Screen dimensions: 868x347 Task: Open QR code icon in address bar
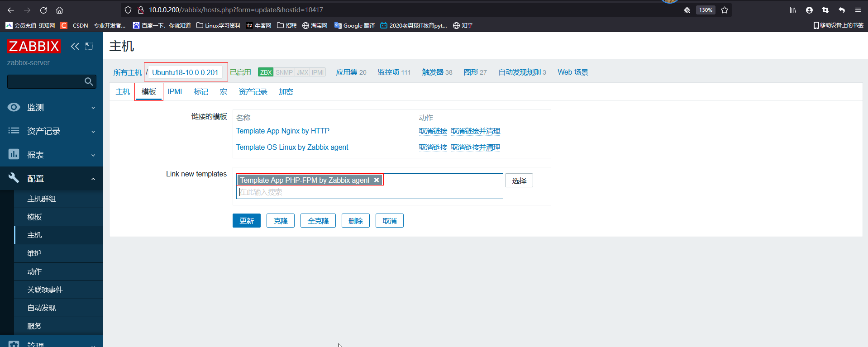pyautogui.click(x=687, y=10)
